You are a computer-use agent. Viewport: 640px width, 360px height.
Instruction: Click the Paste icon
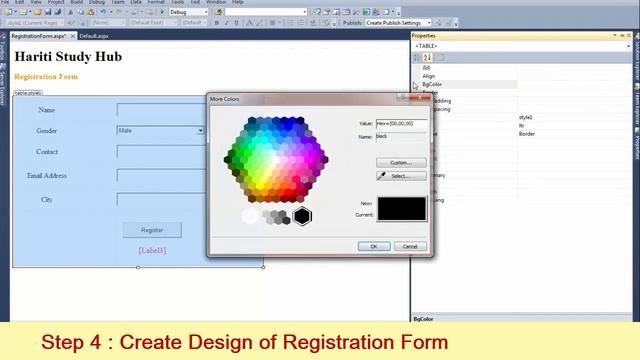pyautogui.click(x=90, y=12)
